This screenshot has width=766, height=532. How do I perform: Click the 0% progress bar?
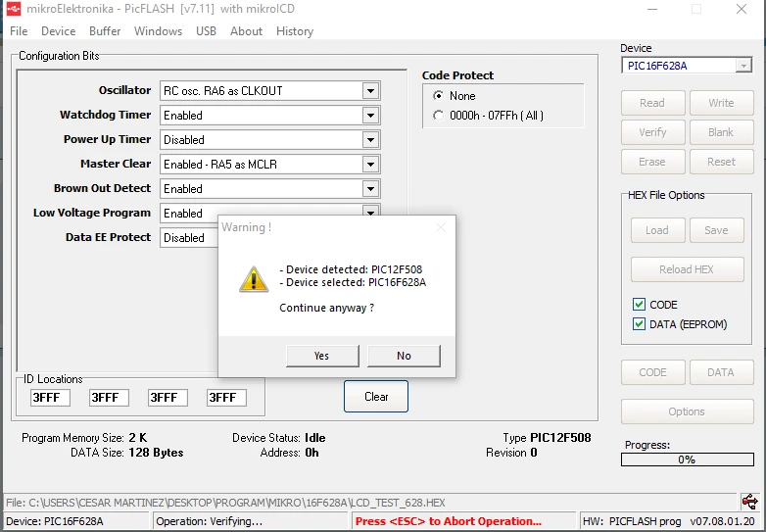click(x=687, y=459)
